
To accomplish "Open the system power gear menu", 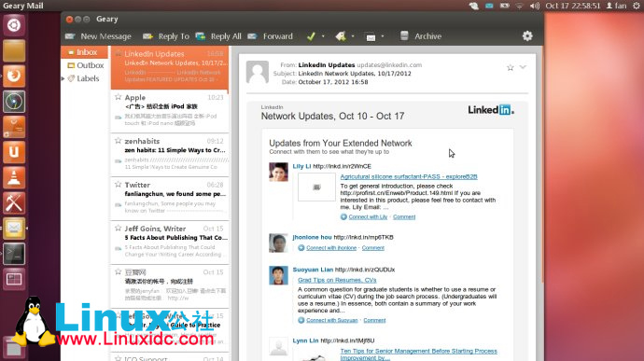I will point(637,6).
